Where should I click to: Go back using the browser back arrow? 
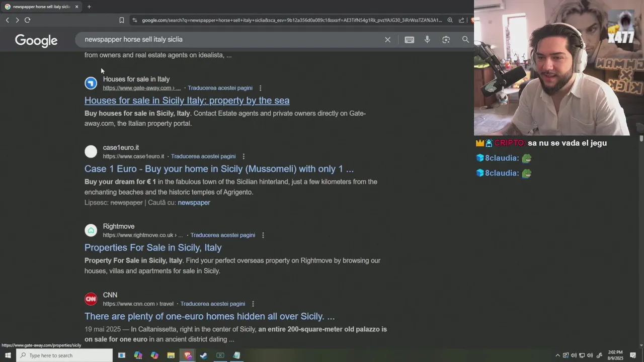tap(7, 20)
